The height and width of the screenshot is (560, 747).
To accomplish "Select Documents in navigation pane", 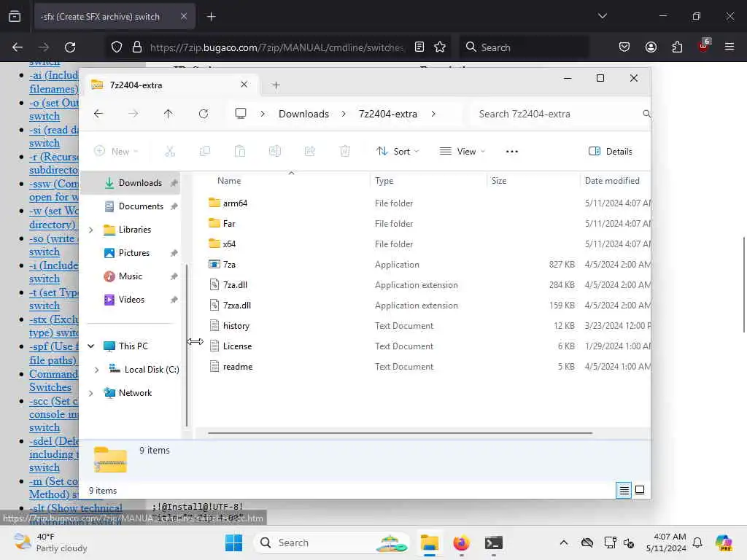I will click(x=131, y=206).
